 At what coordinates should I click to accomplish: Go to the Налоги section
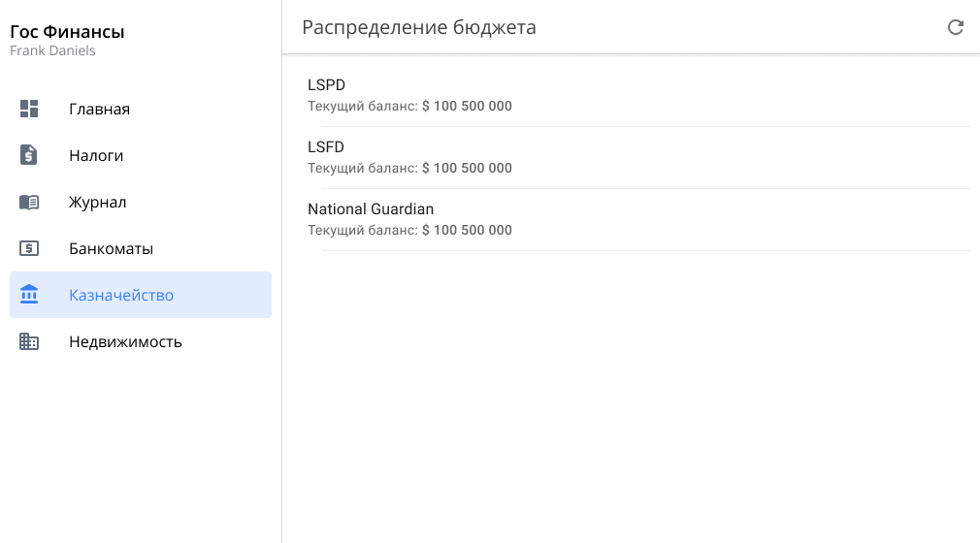pyautogui.click(x=96, y=155)
